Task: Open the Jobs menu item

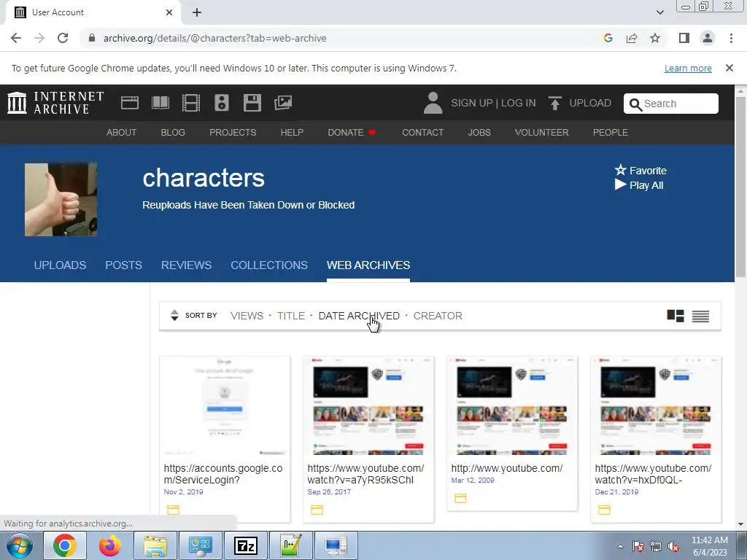Action: point(479,133)
